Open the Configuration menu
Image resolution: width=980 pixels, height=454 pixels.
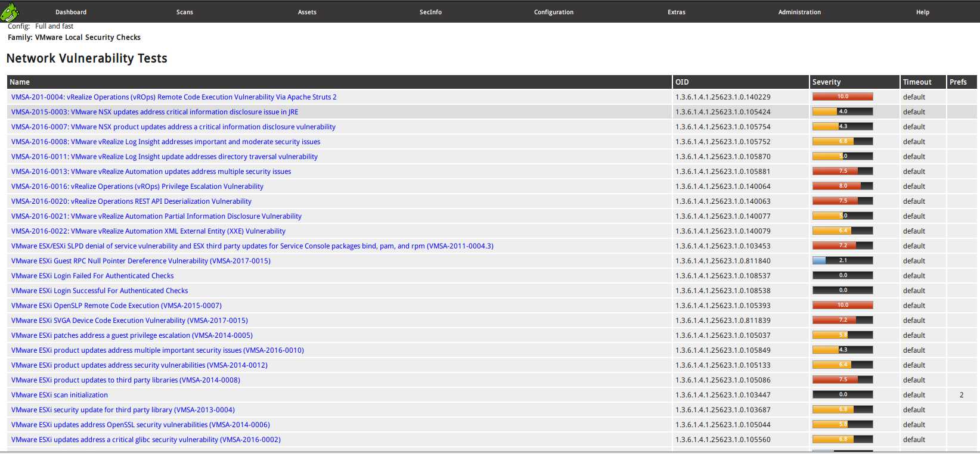tap(554, 12)
